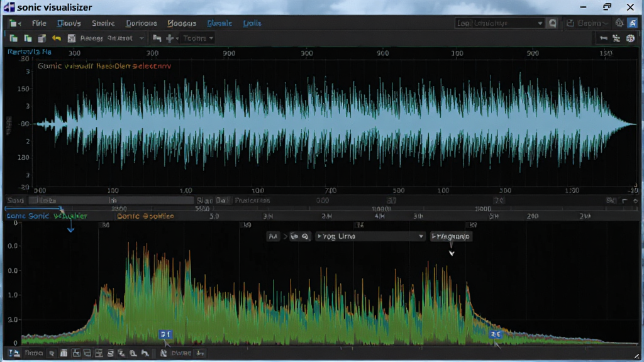Screen dimensions: 644x362
Task: Click the first icon in bottom toolbar
Action: tap(14, 353)
